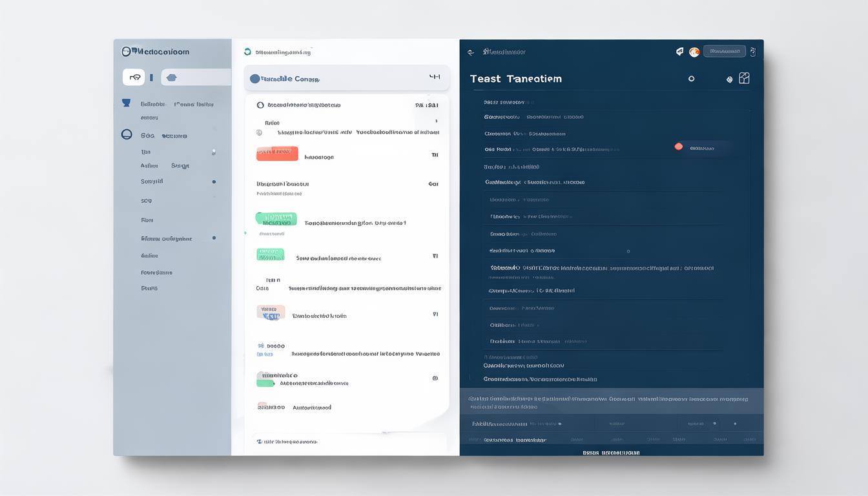This screenshot has width=868, height=496.
Task: Click the coral red badge in the middle list
Action: pyautogui.click(x=277, y=154)
